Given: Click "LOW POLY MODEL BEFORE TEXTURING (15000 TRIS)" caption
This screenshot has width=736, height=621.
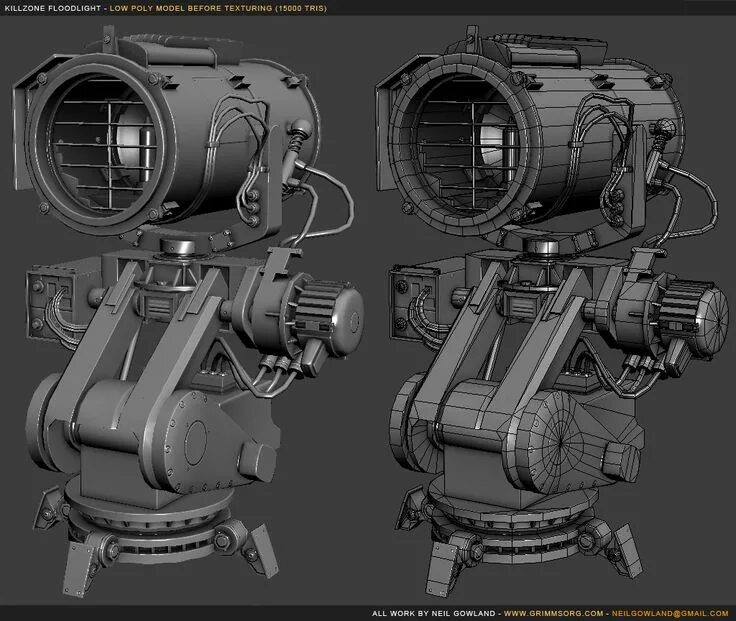Looking at the screenshot, I should (x=218, y=8).
